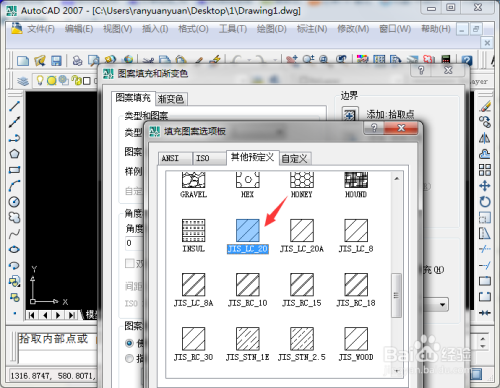Toggle the layer lightbulb on/off icon
This screenshot has height=388, width=500.
pos(40,80)
